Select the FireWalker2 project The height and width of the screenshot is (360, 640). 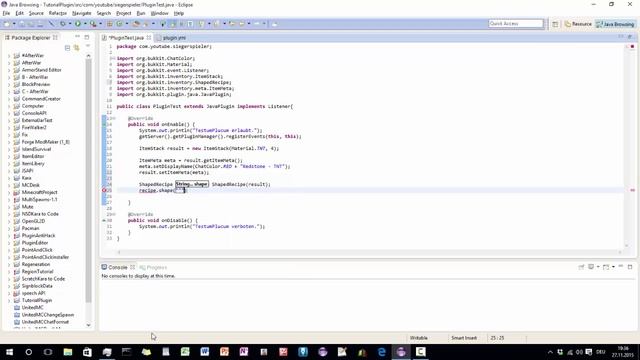pyautogui.click(x=34, y=127)
